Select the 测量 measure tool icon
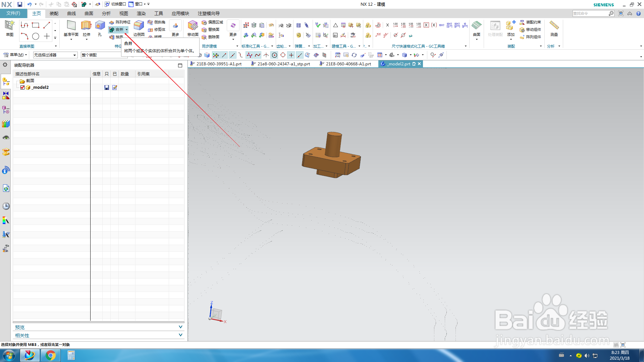644x362 pixels. [x=554, y=25]
